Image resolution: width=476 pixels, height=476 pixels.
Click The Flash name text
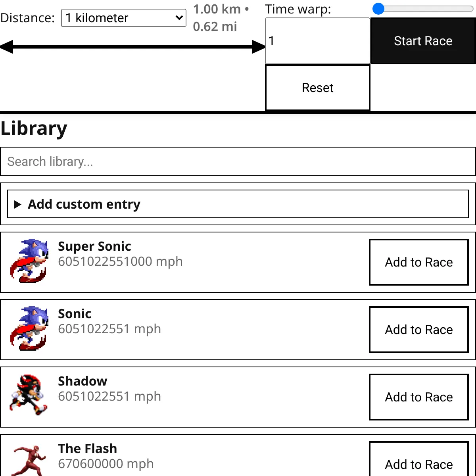pyautogui.click(x=88, y=449)
